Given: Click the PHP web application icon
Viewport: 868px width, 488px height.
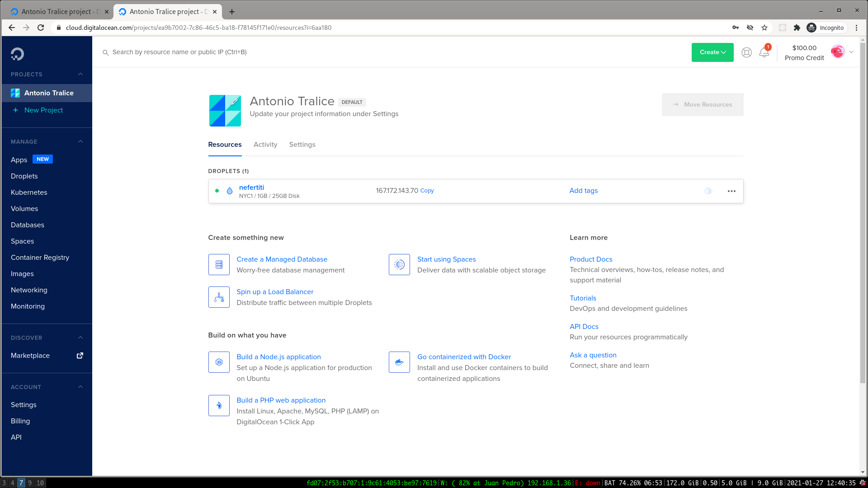Looking at the screenshot, I should pyautogui.click(x=219, y=405).
